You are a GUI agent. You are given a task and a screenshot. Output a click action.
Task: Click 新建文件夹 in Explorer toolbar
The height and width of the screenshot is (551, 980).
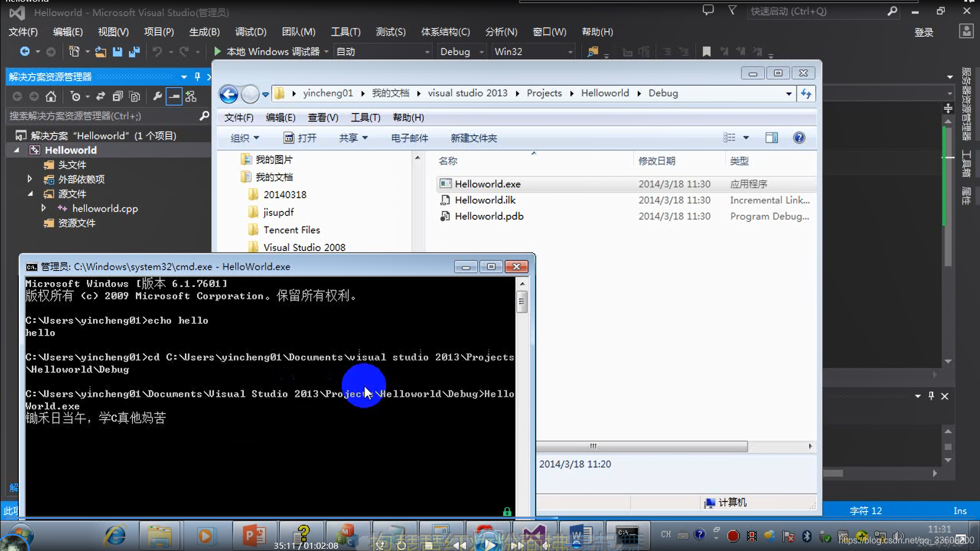click(x=474, y=138)
